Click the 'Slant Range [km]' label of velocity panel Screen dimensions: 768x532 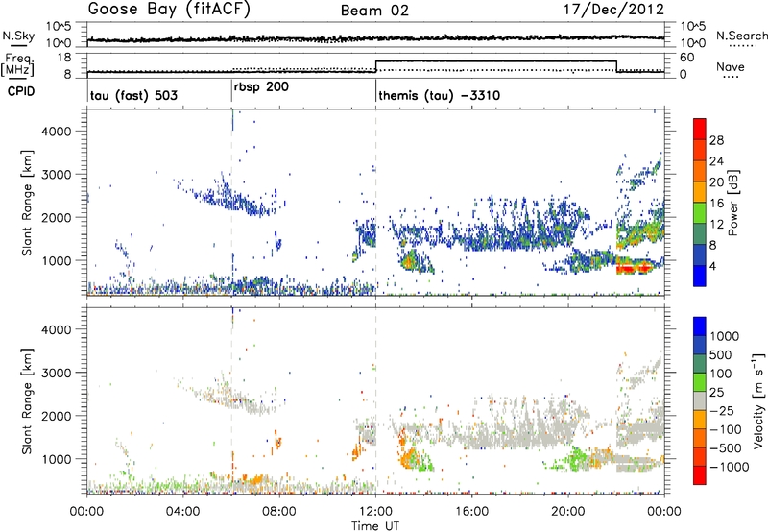(x=27, y=400)
